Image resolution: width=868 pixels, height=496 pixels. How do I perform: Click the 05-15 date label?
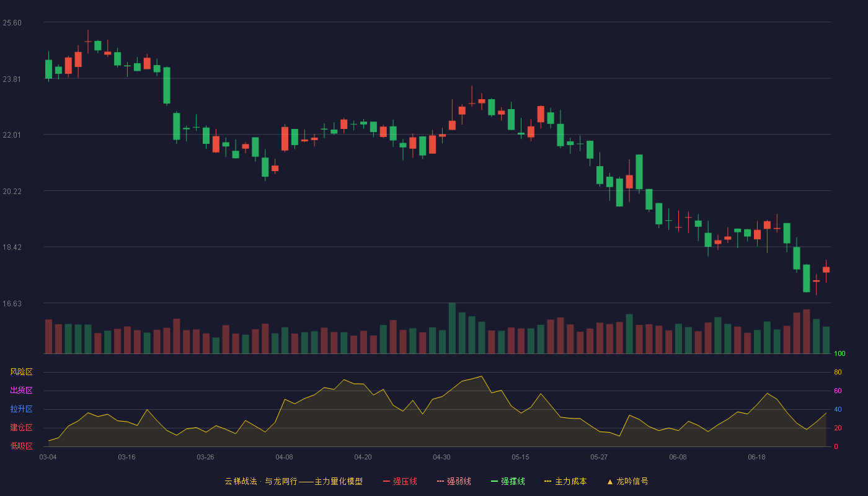pos(520,457)
